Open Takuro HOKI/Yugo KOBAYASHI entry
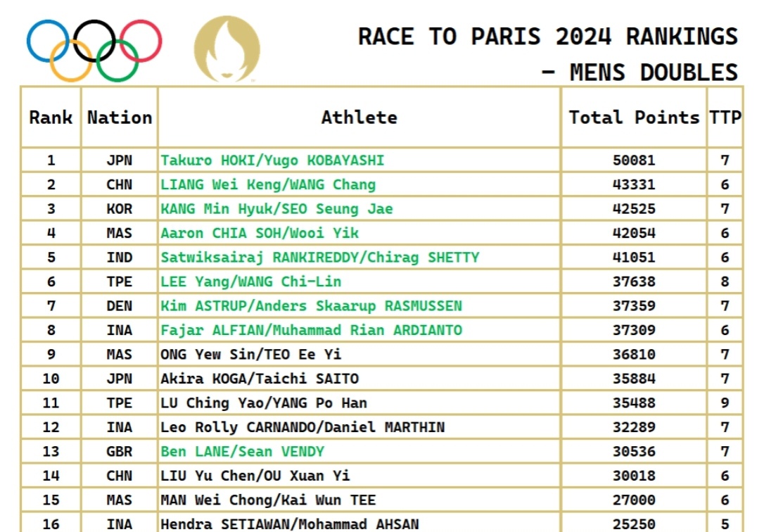The width and height of the screenshot is (757, 532). pyautogui.click(x=272, y=160)
